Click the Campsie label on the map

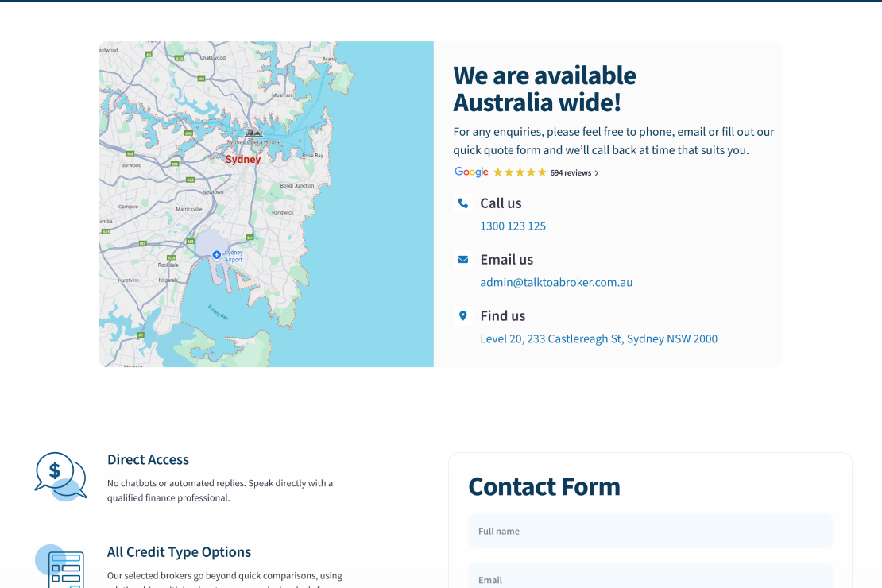(128, 207)
